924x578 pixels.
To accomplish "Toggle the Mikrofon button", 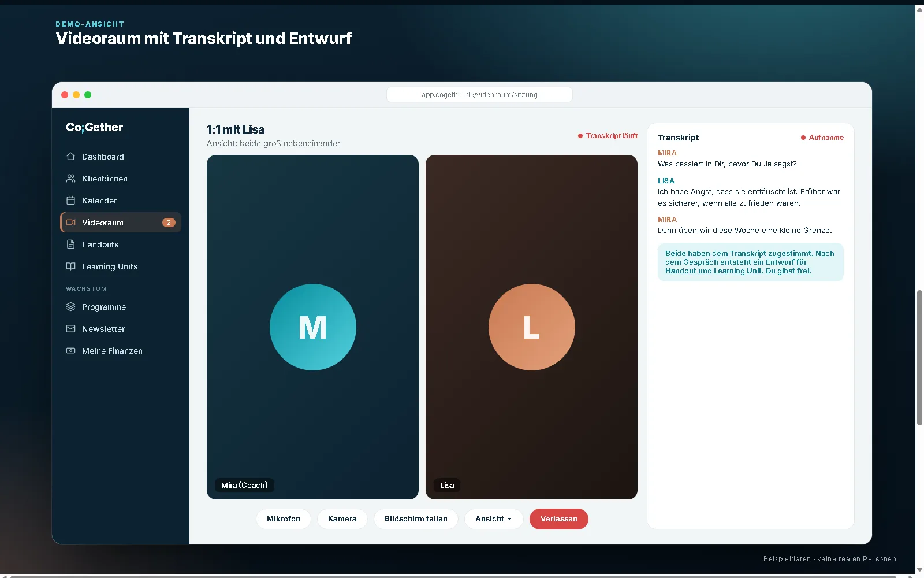I will coord(284,519).
